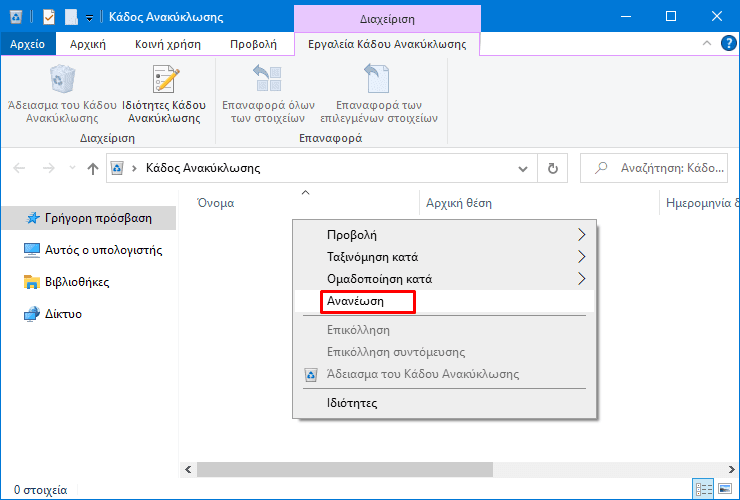
Task: Open Help with the blue question icon
Action: pyautogui.click(x=729, y=43)
